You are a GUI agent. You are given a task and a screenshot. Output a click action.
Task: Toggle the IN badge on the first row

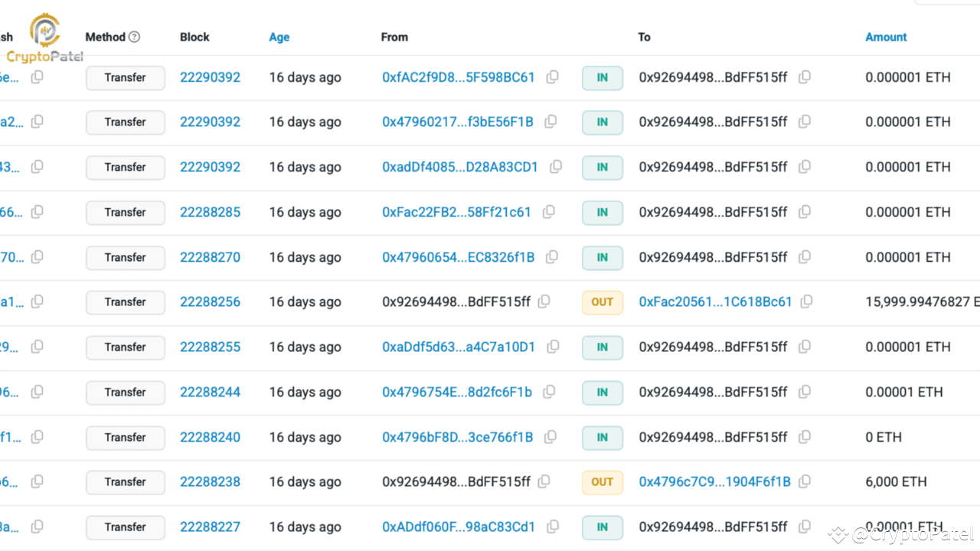pos(602,77)
